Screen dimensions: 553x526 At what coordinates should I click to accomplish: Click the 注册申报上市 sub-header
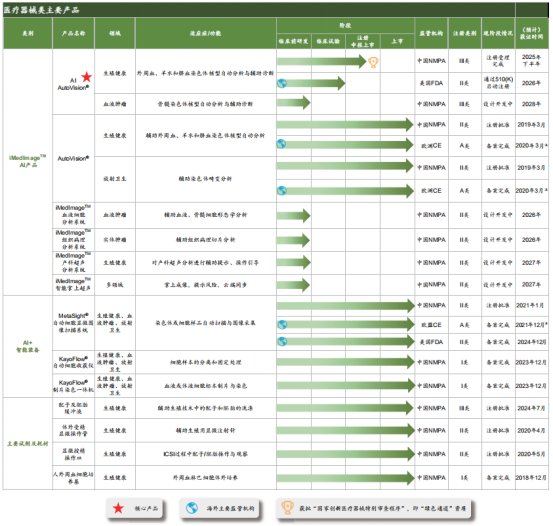click(363, 42)
